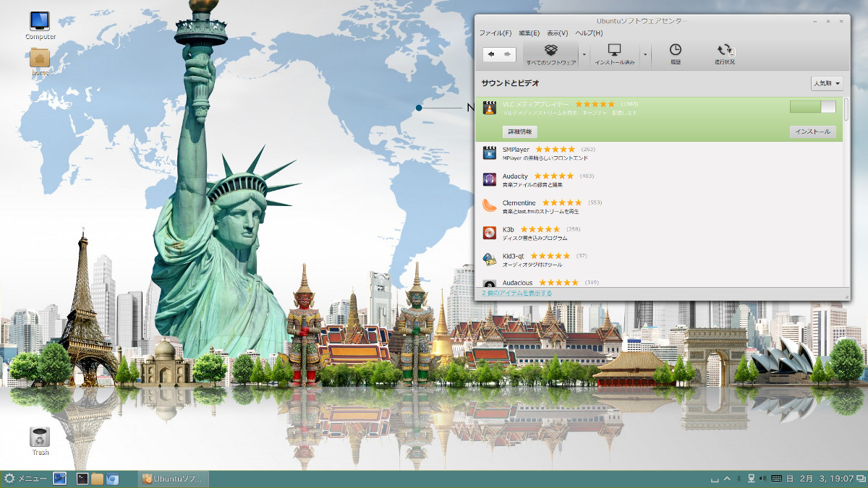868x488 pixels.
Task: Select the Clementine app icon
Action: click(x=489, y=206)
